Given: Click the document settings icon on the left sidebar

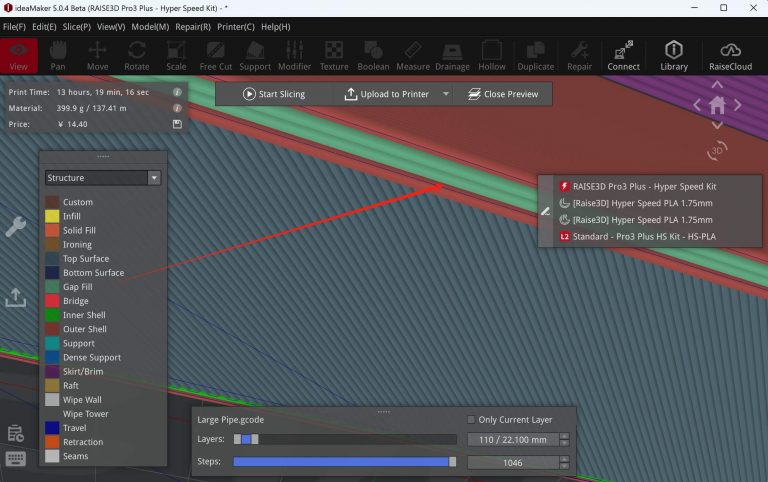Looking at the screenshot, I should coord(16,434).
